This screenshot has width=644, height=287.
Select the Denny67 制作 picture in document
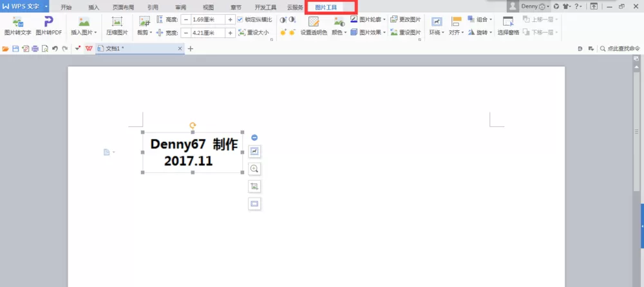pos(193,153)
